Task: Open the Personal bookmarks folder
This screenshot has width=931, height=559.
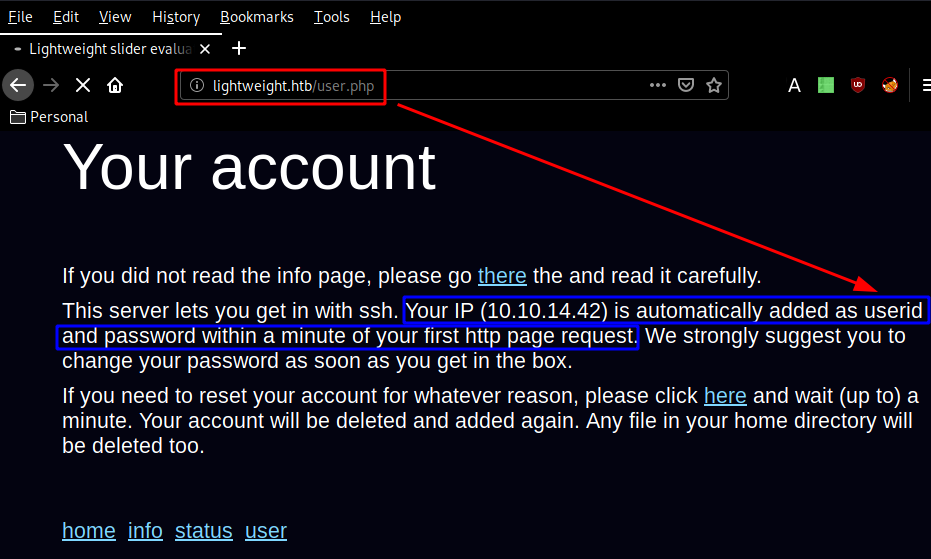Action: click(x=49, y=117)
